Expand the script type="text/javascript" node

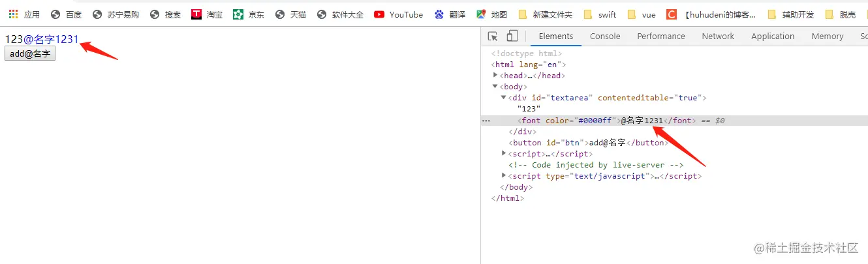tap(504, 175)
